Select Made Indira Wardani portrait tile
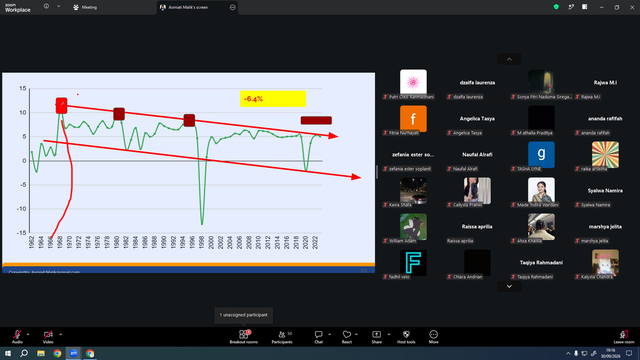640x360 pixels. [x=541, y=190]
